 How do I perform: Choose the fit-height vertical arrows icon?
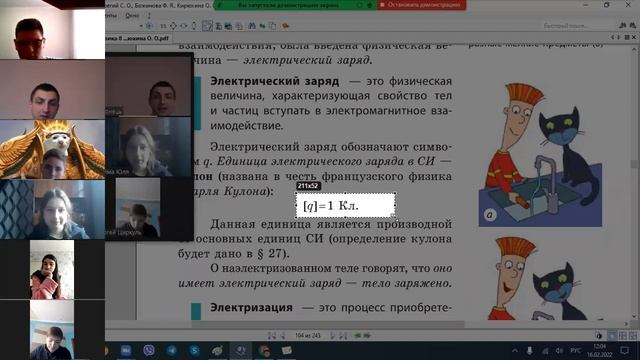(x=194, y=26)
